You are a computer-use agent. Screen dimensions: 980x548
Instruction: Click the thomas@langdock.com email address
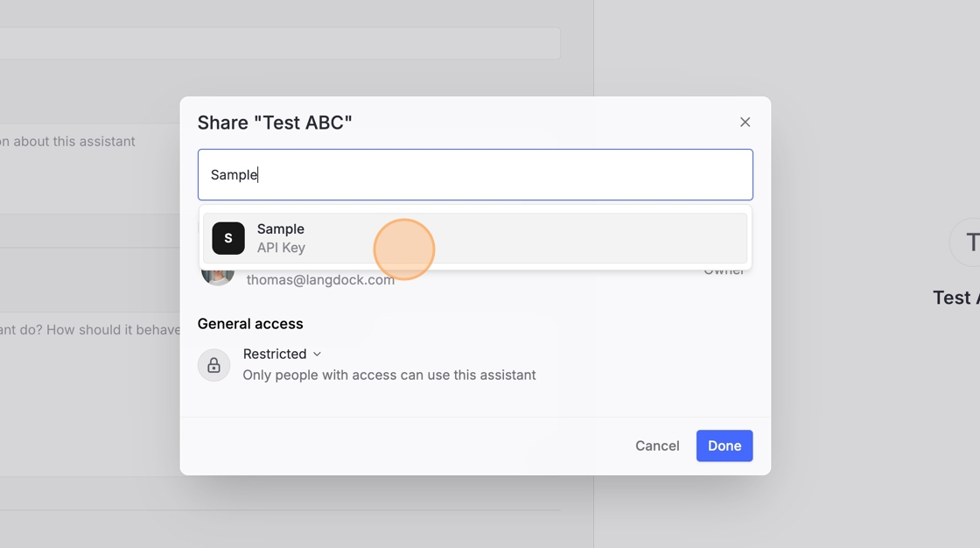pos(320,279)
